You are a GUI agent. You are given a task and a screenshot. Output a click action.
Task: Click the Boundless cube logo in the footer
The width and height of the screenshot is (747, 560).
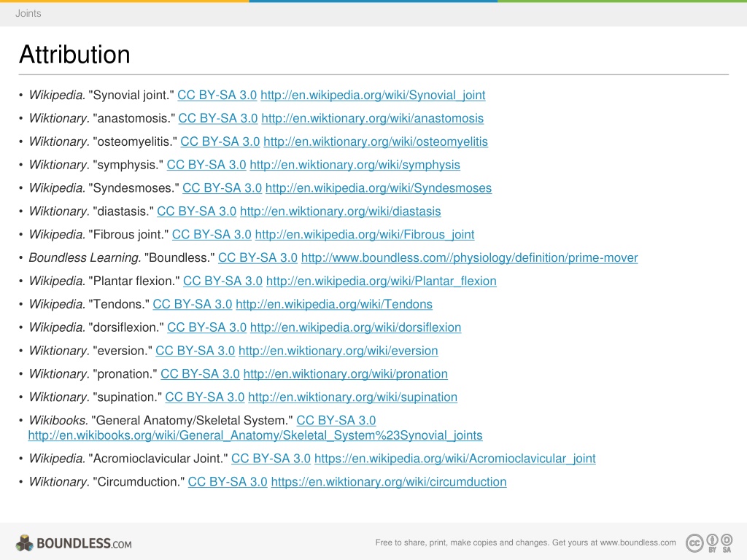(x=25, y=542)
